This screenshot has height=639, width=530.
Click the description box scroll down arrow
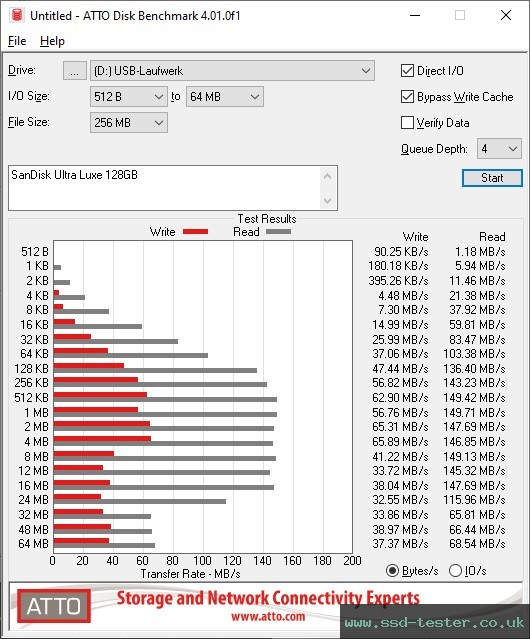328,201
